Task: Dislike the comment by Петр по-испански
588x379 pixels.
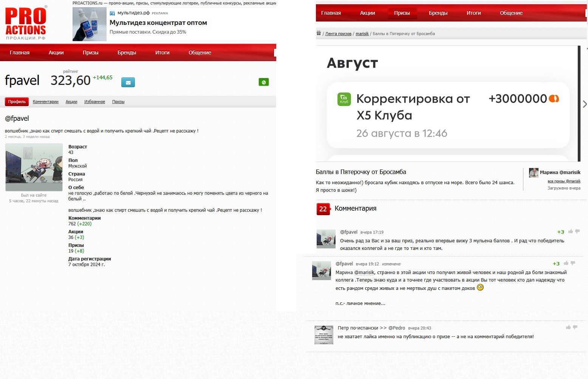Action: click(575, 327)
